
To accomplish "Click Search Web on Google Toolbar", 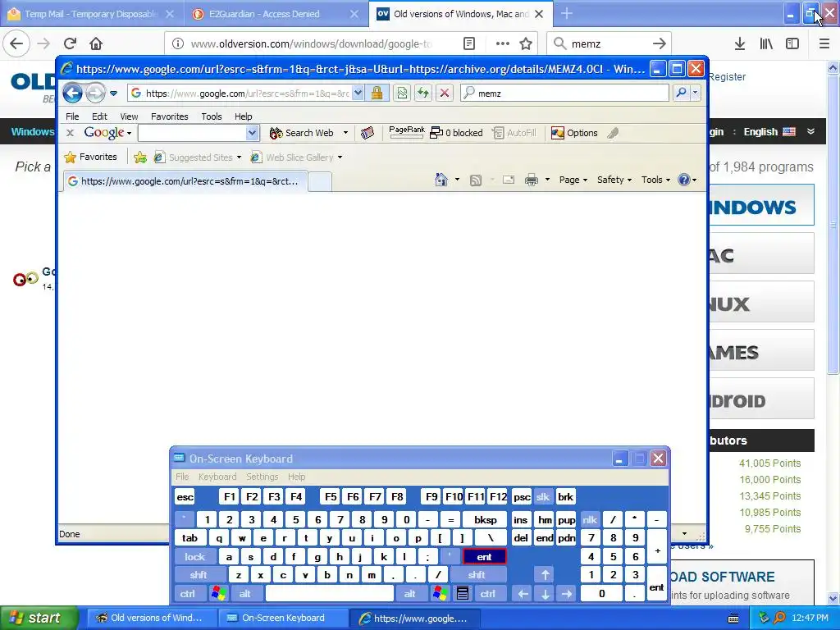I will pos(302,133).
